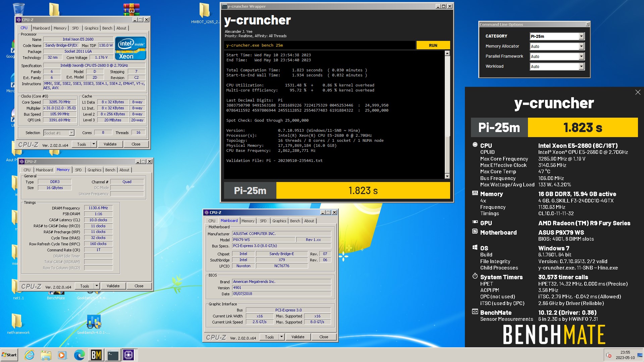The width and height of the screenshot is (644, 362).
Task: Open Bench tab in top CPU-Z window
Action: pyautogui.click(x=107, y=28)
